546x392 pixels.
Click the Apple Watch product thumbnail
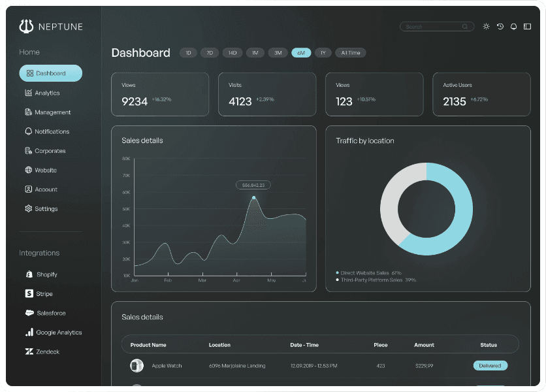point(137,365)
